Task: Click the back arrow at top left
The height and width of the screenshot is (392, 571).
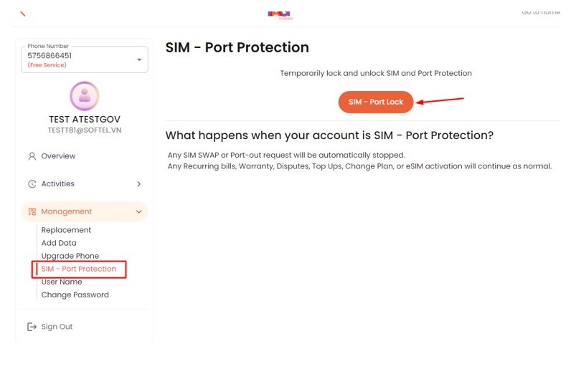Action: click(x=22, y=14)
